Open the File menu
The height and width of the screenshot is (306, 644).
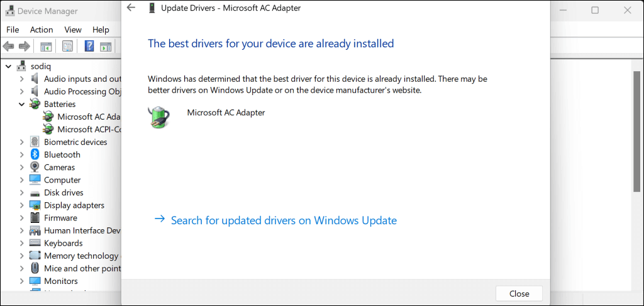point(13,30)
